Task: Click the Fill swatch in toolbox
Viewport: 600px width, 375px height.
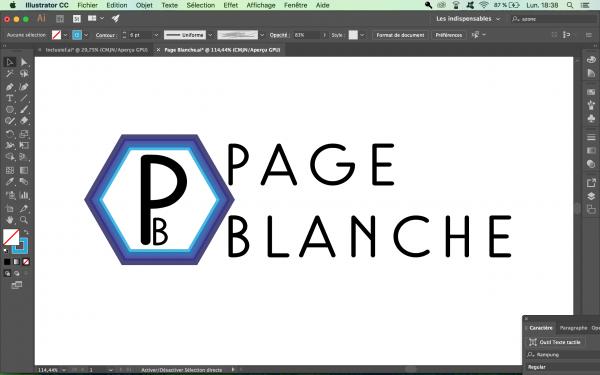Action: click(11, 237)
